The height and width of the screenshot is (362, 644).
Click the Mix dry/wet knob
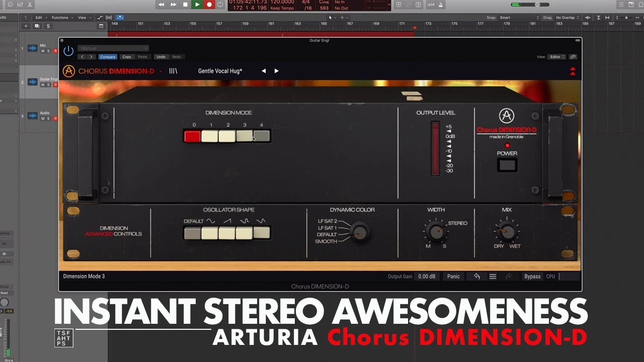[507, 231]
